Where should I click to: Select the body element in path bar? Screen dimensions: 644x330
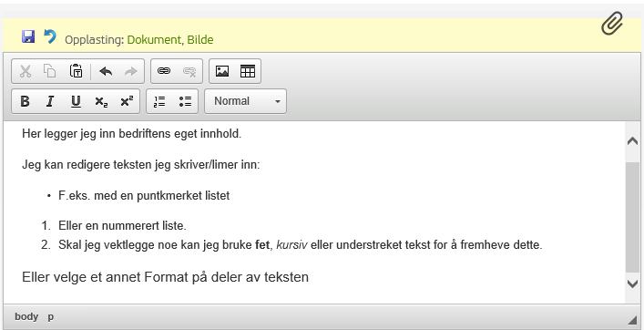[x=26, y=317]
